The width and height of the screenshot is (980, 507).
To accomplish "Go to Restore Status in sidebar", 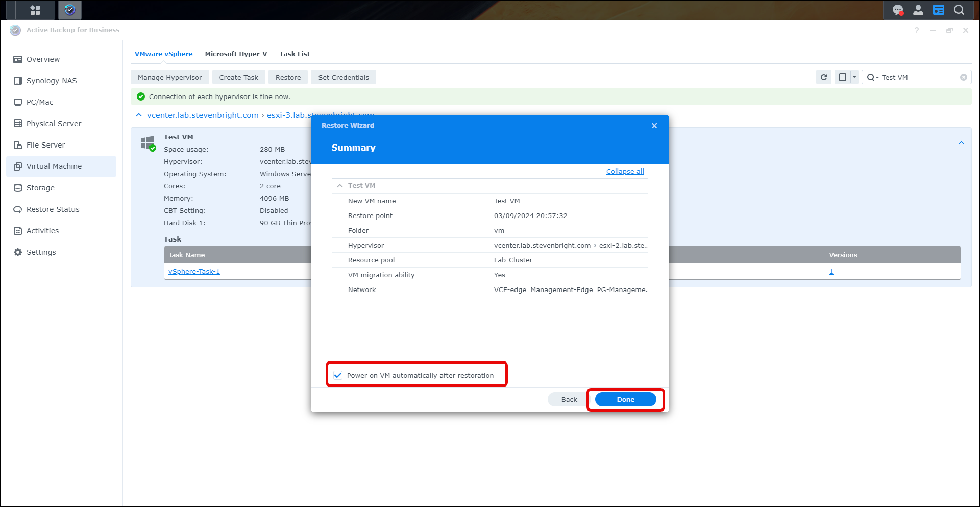I will [x=53, y=209].
